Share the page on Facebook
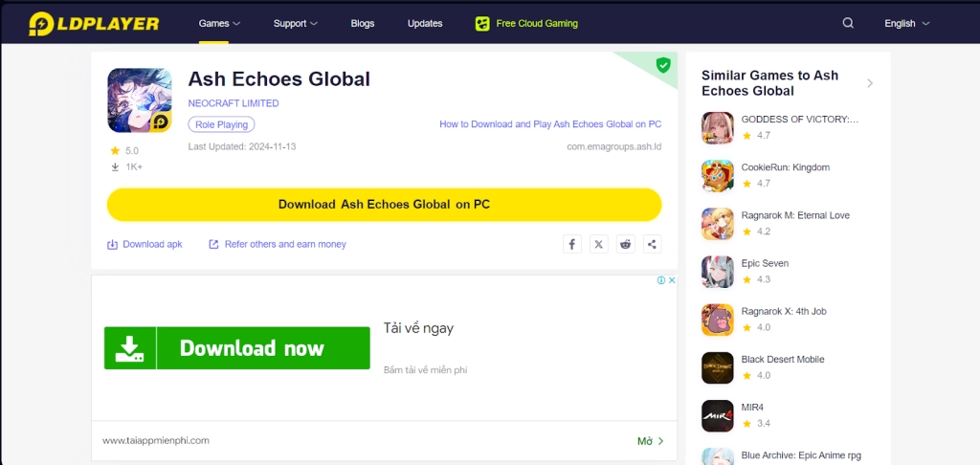The width and height of the screenshot is (980, 465). [571, 244]
